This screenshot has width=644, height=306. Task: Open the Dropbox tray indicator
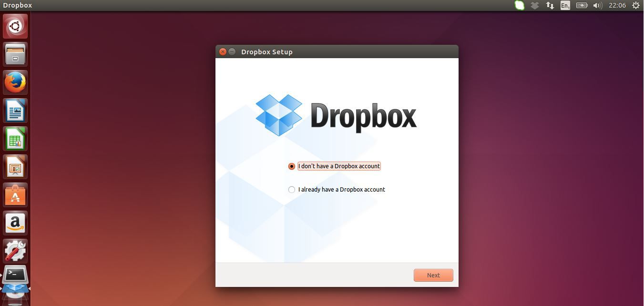pos(535,5)
